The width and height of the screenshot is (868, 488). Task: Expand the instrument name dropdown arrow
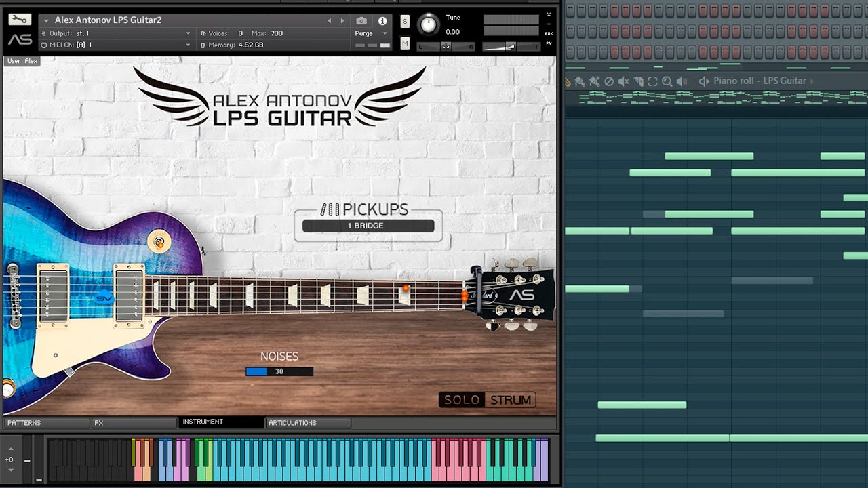(x=46, y=21)
